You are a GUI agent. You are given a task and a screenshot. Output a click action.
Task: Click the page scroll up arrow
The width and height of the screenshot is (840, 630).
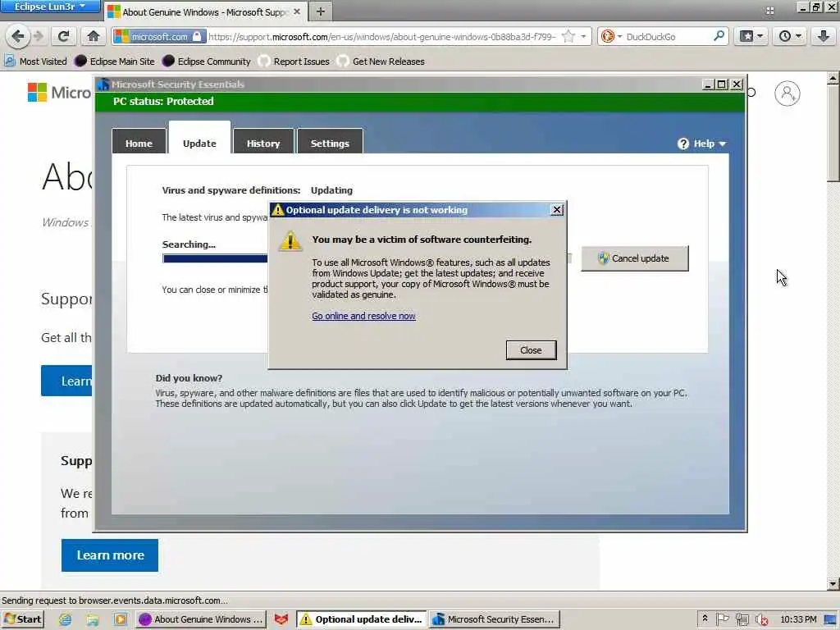pyautogui.click(x=833, y=78)
